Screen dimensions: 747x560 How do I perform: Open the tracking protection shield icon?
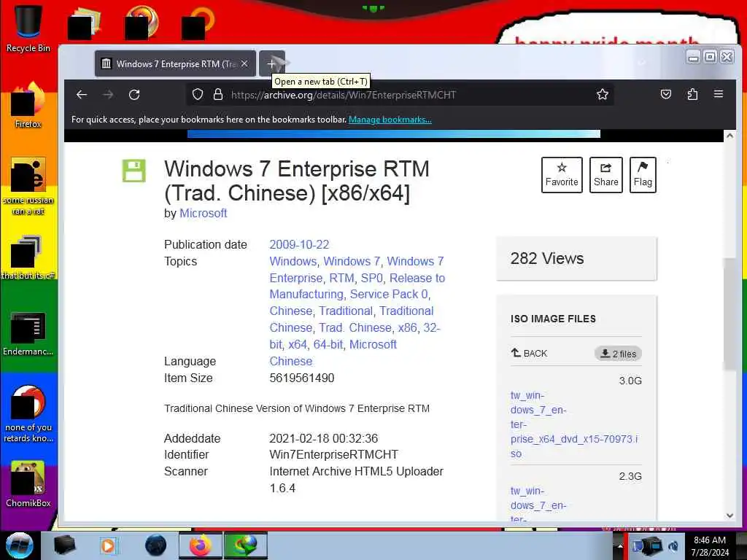[198, 94]
